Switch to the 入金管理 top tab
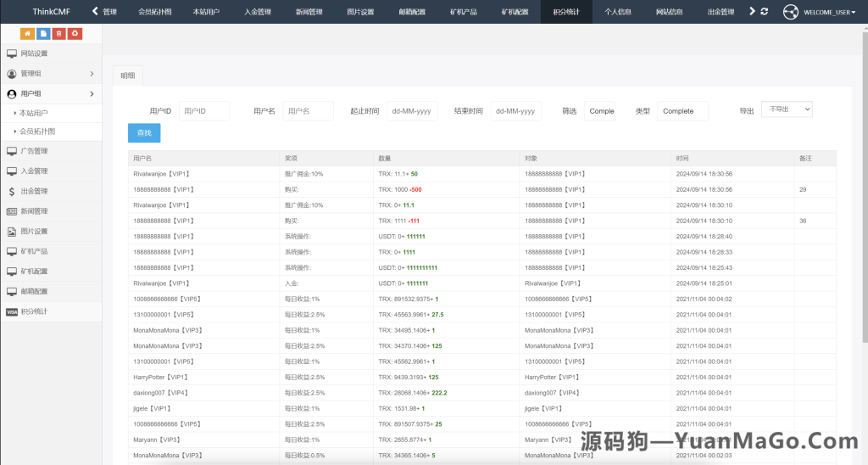The height and width of the screenshot is (465, 868). pos(258,12)
